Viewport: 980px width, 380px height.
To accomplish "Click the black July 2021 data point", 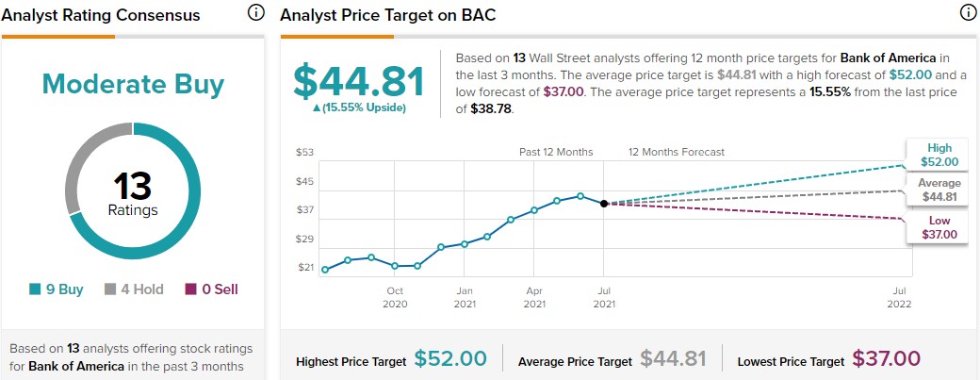I will (604, 203).
